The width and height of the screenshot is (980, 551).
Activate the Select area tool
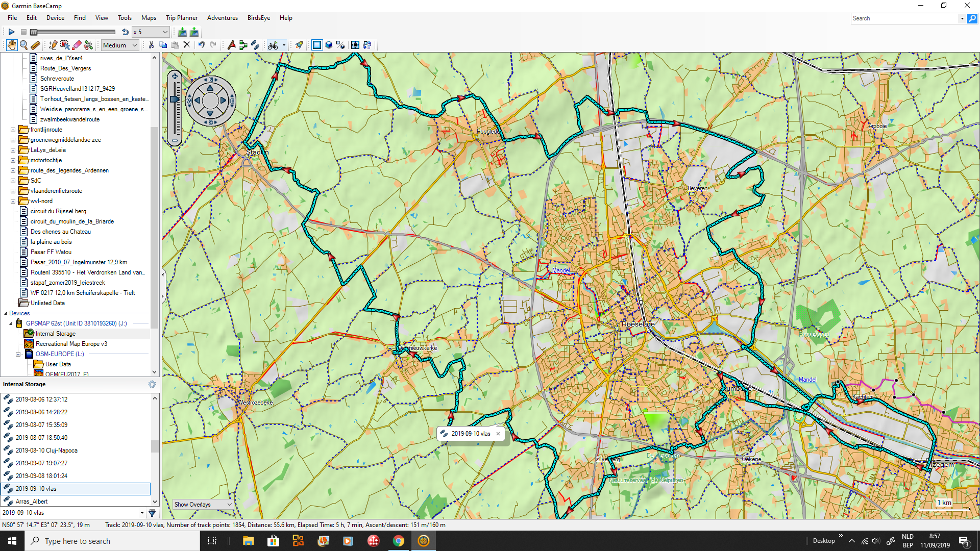(65, 45)
